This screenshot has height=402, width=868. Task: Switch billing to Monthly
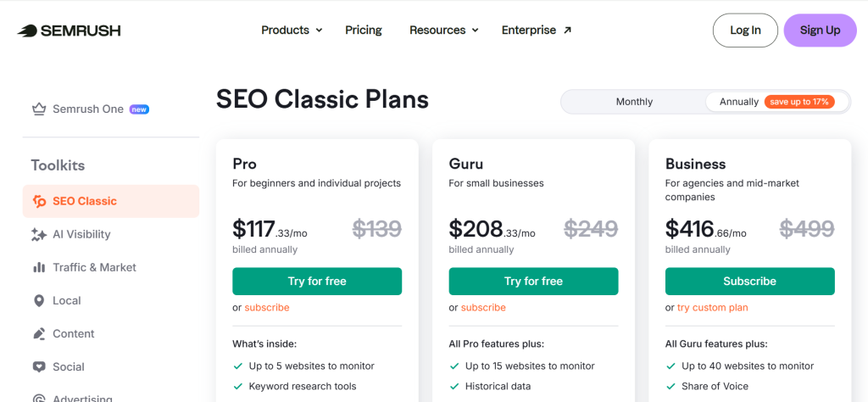click(634, 102)
